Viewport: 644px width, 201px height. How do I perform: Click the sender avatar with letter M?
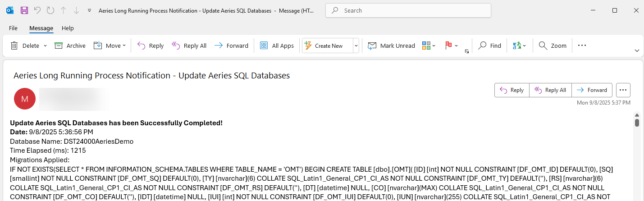pos(25,99)
